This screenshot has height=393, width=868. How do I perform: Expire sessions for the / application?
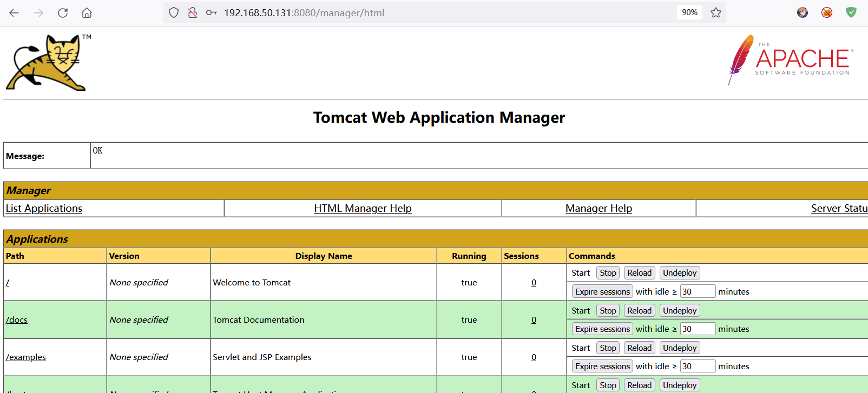[x=602, y=291]
